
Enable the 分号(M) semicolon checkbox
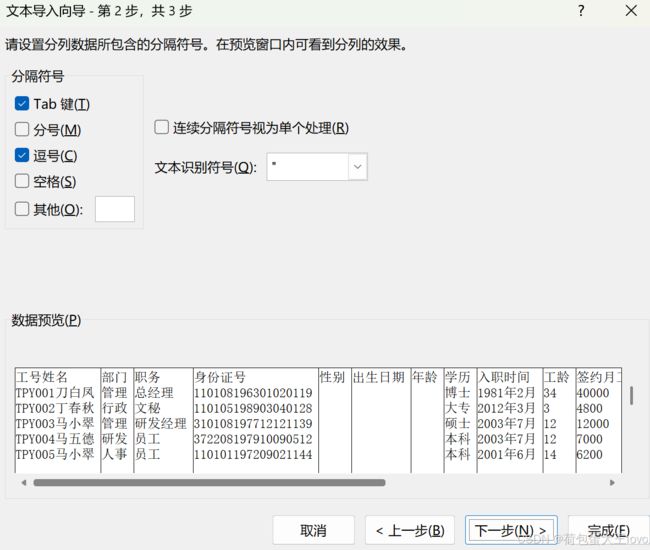coord(22,129)
